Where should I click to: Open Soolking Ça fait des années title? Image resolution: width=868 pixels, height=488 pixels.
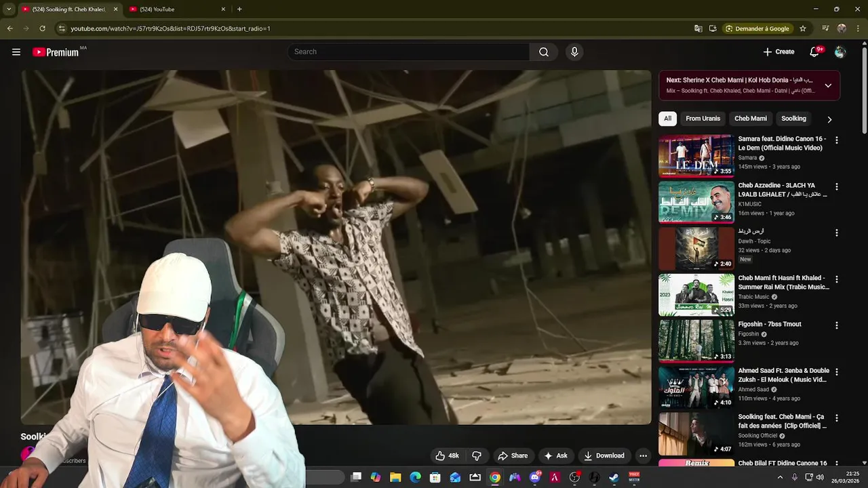pyautogui.click(x=783, y=422)
